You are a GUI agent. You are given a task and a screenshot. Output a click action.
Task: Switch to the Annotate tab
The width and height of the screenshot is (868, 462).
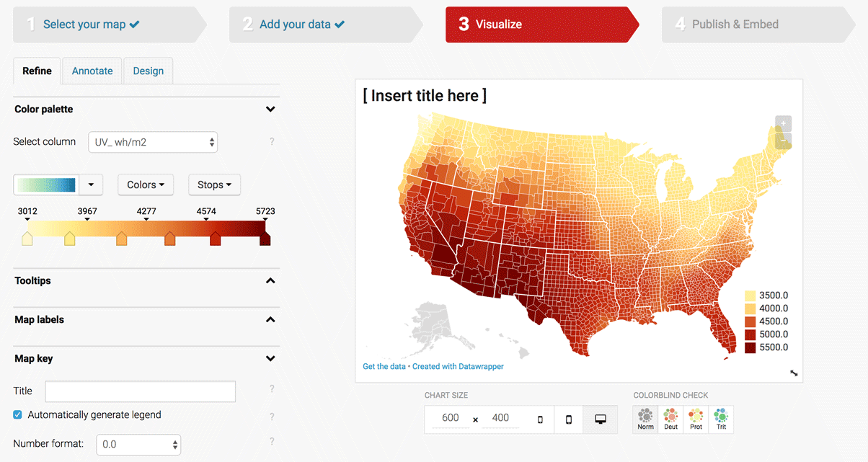[92, 71]
